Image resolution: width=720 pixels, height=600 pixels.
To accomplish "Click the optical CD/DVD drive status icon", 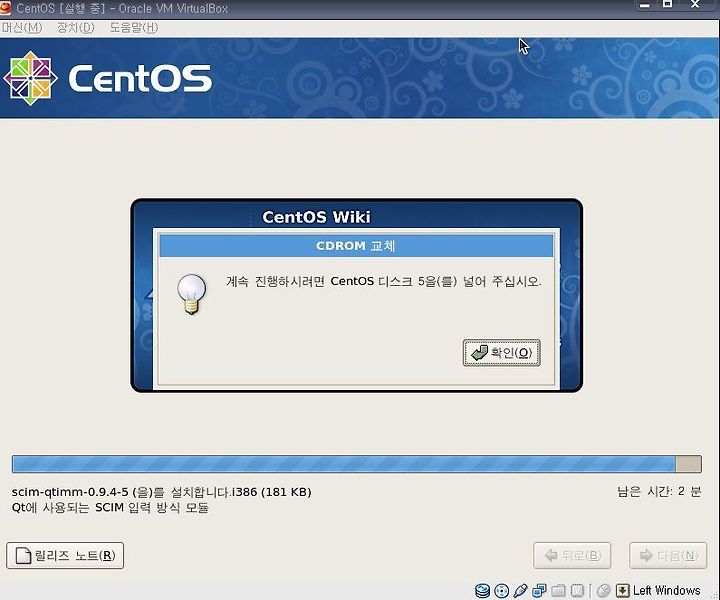I will click(x=501, y=590).
